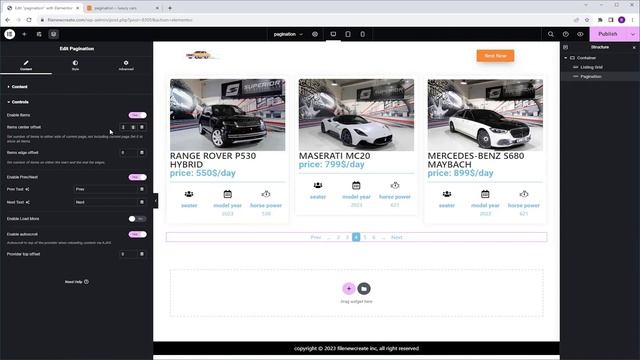The height and width of the screenshot is (360, 640).
Task: Reload the page in browser
Action: point(29,20)
